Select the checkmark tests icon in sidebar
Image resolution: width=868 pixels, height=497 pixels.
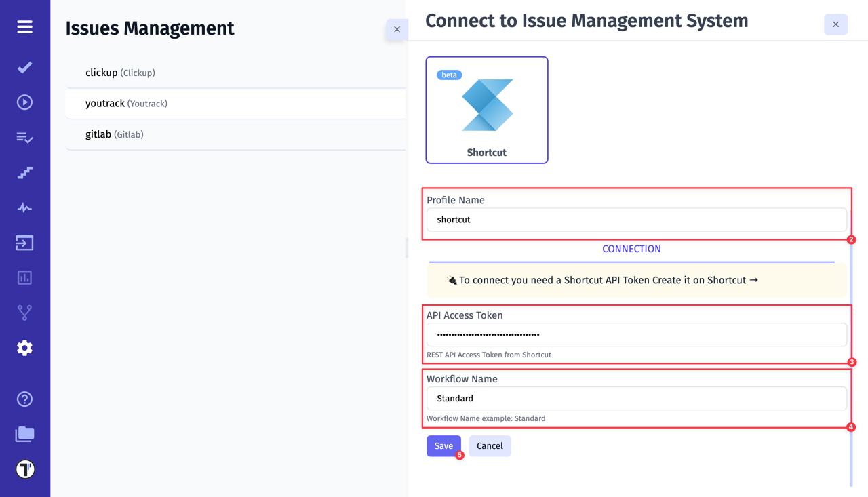point(24,67)
